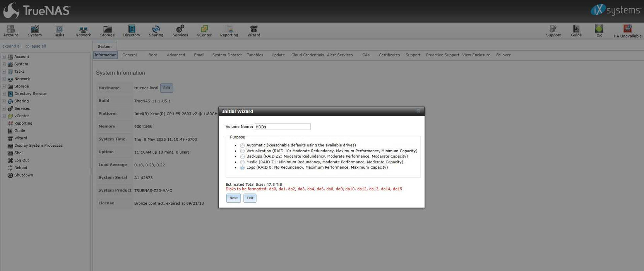The height and width of the screenshot is (271, 644).
Task: Expand the Storage tree node
Action: [4, 86]
